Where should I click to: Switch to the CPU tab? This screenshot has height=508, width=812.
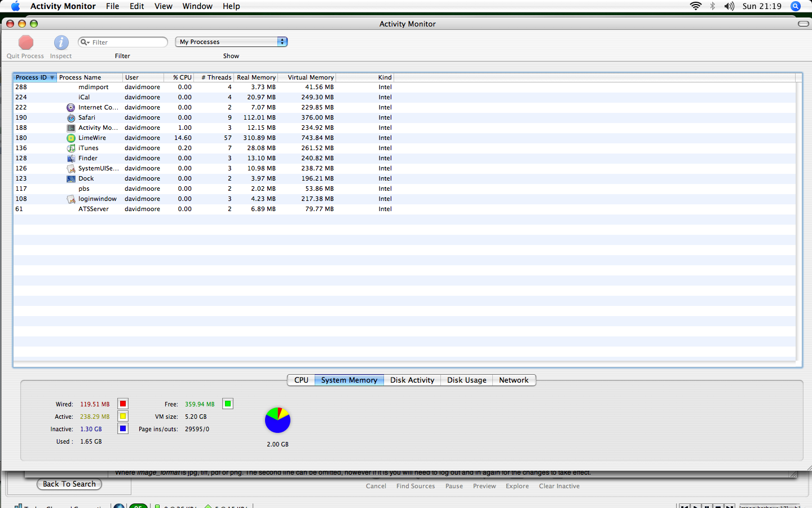pos(301,380)
